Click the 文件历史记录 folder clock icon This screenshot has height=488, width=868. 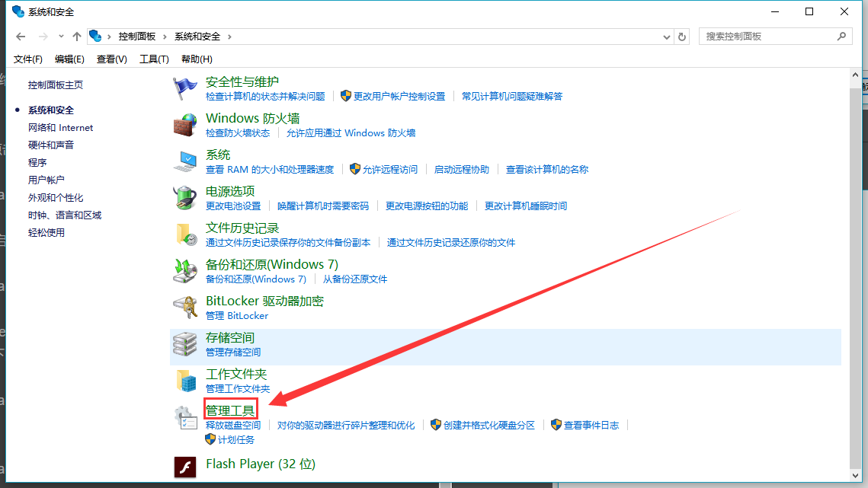click(185, 234)
